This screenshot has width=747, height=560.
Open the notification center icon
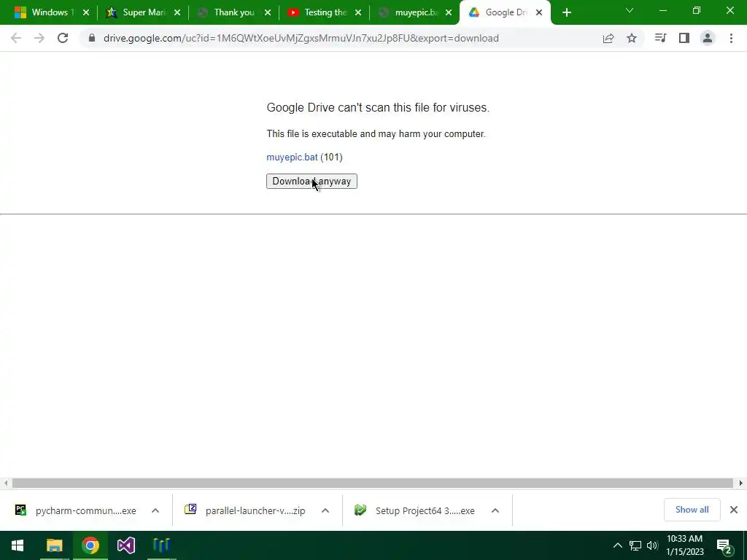pos(724,545)
